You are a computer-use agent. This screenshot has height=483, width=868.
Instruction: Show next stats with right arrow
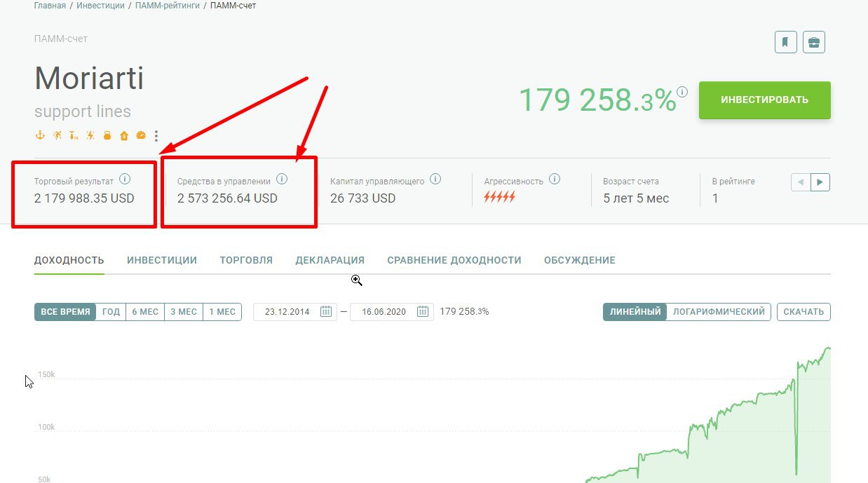click(x=820, y=182)
